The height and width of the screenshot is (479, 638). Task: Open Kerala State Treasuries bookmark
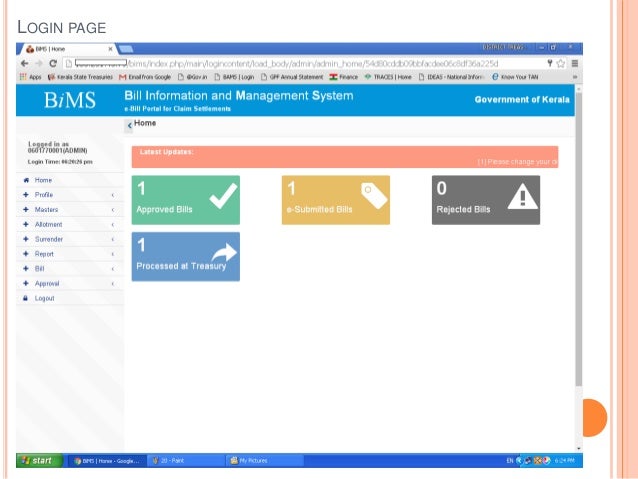[x=80, y=77]
